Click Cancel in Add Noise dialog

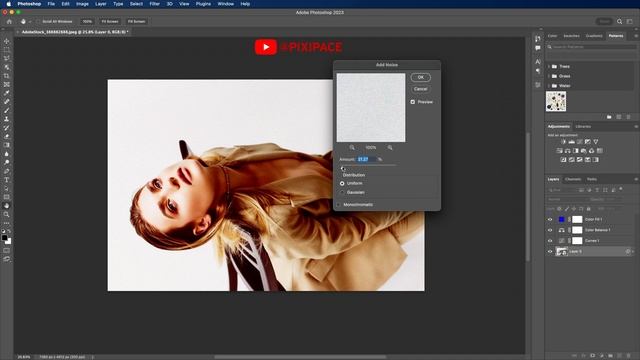coord(420,89)
